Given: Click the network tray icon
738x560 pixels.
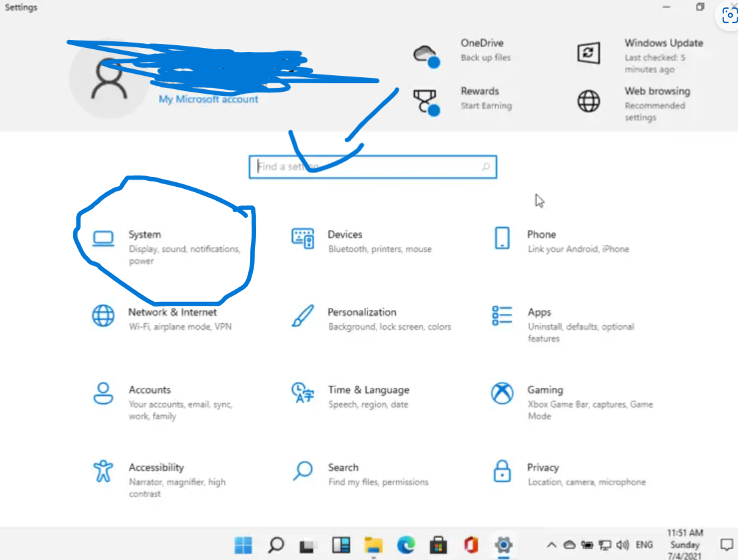Looking at the screenshot, I should [605, 545].
